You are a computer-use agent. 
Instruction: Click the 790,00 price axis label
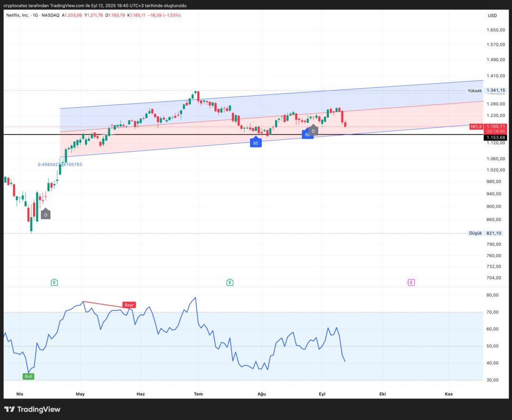[x=494, y=244]
